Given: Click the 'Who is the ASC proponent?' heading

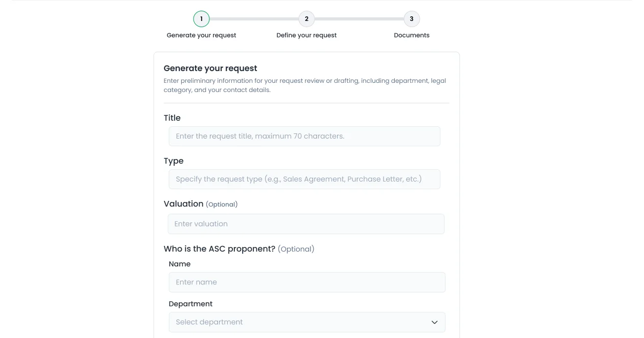Looking at the screenshot, I should point(220,249).
